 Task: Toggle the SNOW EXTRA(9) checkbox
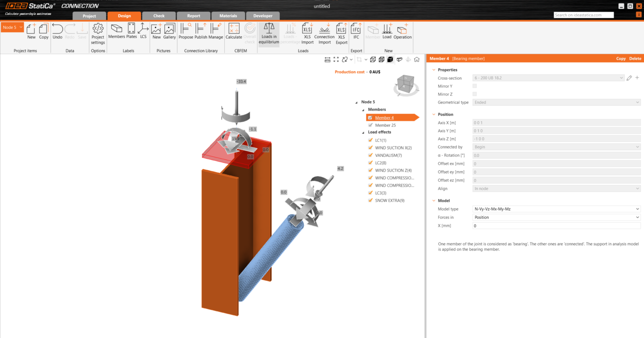click(x=371, y=200)
